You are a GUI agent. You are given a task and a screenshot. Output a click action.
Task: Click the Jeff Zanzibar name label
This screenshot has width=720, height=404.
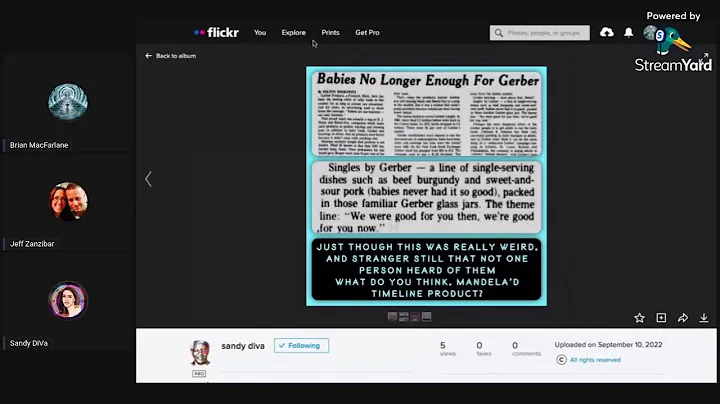32,244
